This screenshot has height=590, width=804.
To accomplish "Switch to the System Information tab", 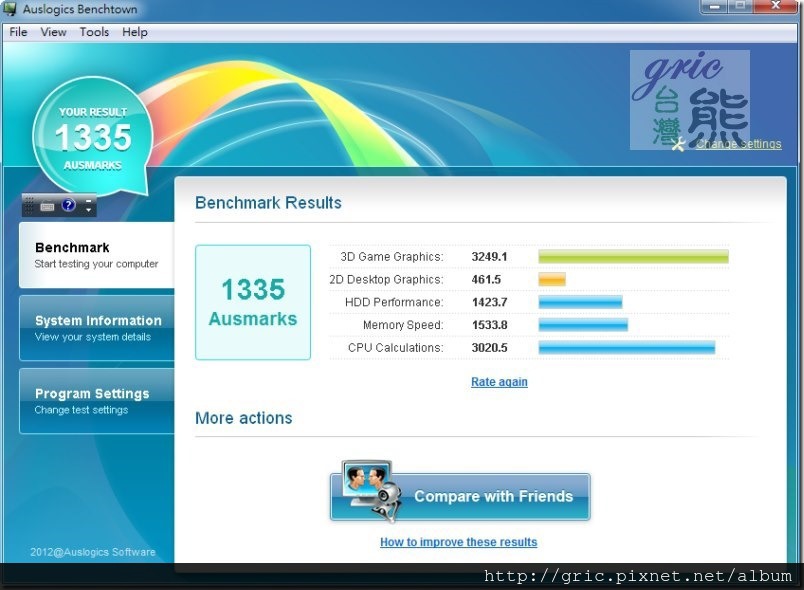I will pos(97,328).
